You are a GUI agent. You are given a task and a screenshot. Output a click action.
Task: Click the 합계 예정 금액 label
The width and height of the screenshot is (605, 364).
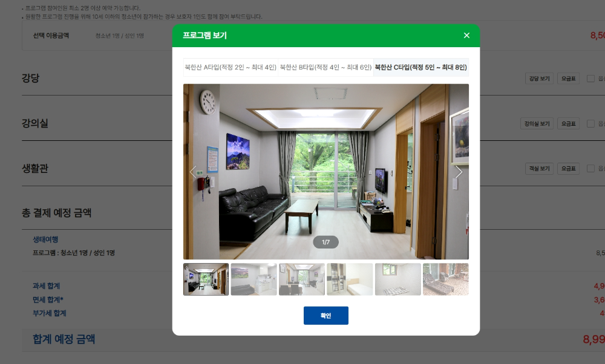coord(64,339)
